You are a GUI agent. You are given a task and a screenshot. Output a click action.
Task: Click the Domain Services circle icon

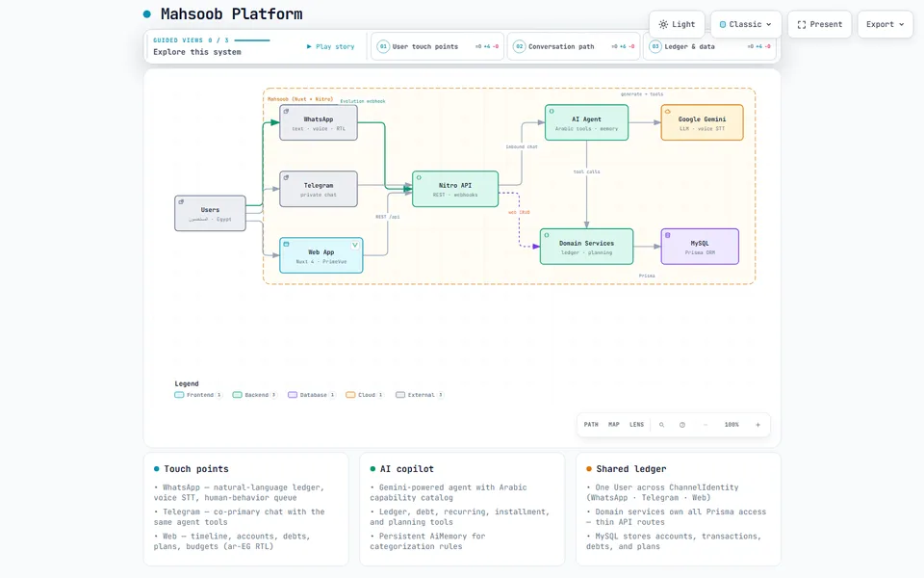pos(547,235)
